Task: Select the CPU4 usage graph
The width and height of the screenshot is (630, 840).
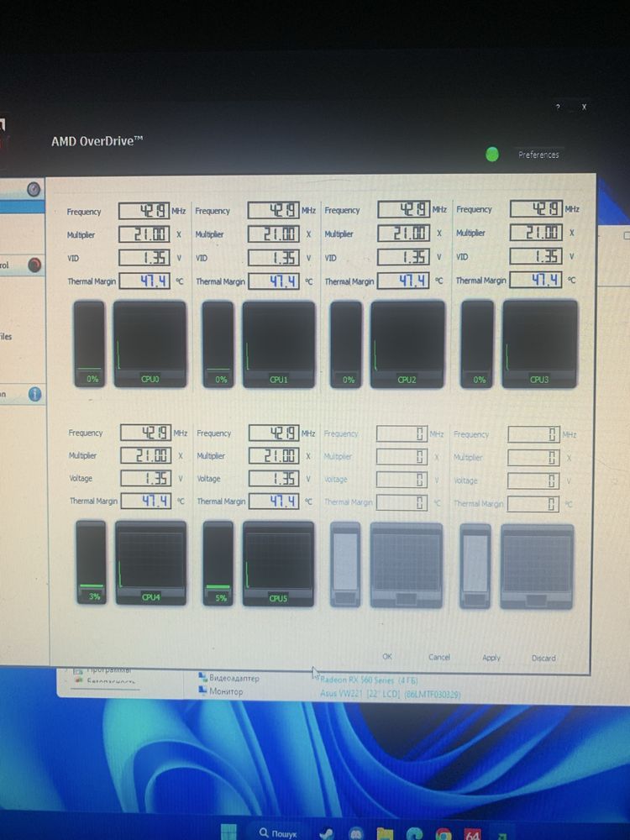Action: [151, 563]
